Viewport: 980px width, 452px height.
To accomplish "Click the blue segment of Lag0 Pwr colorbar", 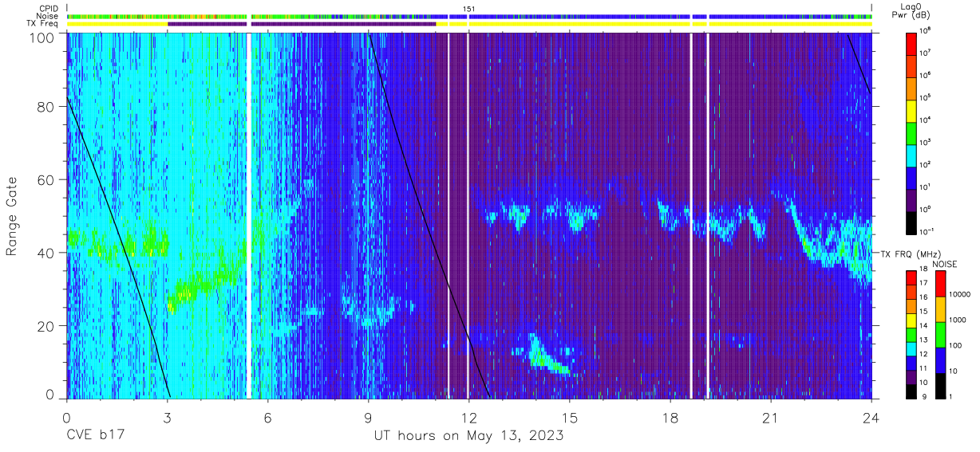I will pos(911,179).
